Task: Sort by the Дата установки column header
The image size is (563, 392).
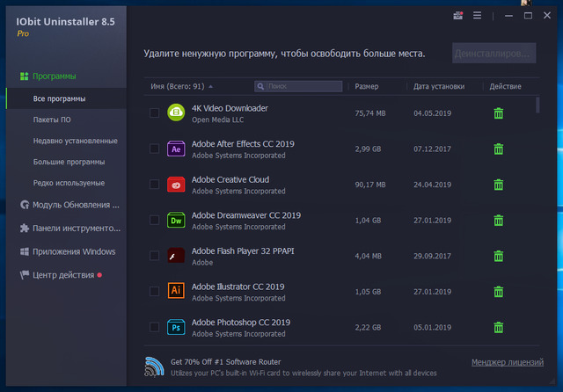Action: pyautogui.click(x=439, y=86)
